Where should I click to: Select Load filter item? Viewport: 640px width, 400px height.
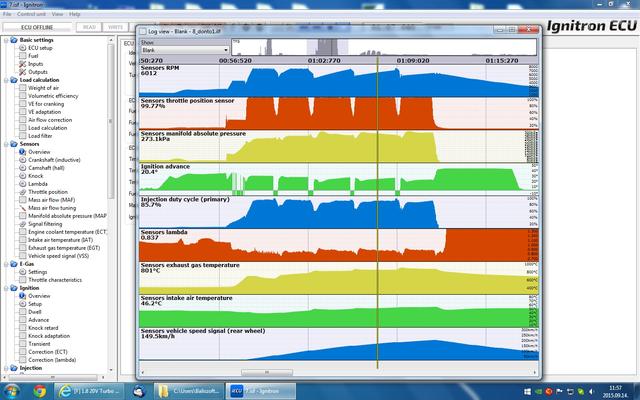coord(40,136)
